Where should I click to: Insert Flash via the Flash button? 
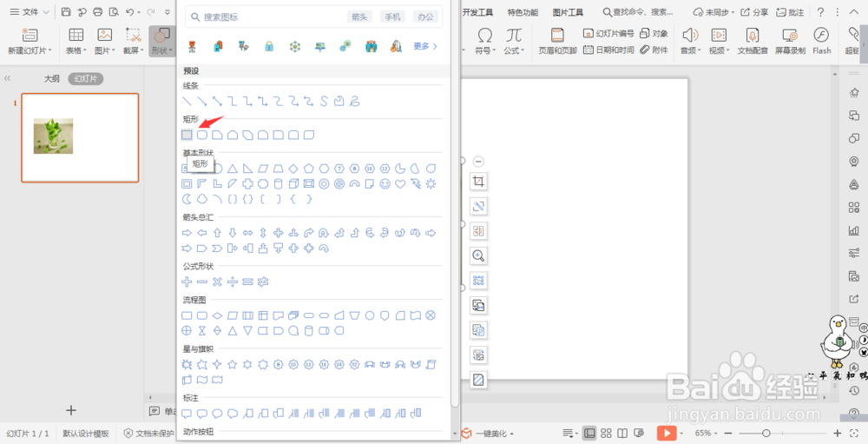click(821, 41)
